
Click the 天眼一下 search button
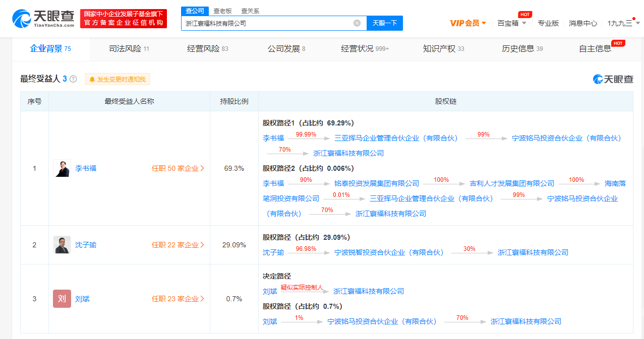click(385, 23)
